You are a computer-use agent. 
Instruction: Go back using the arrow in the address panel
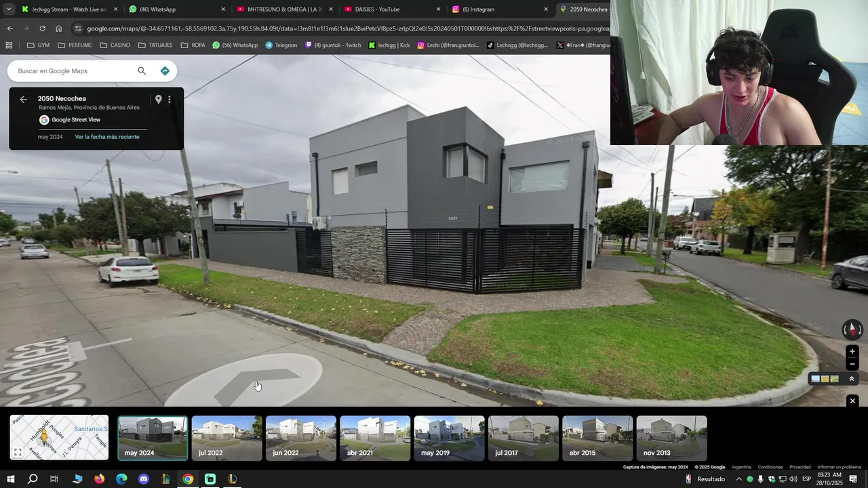coord(23,100)
